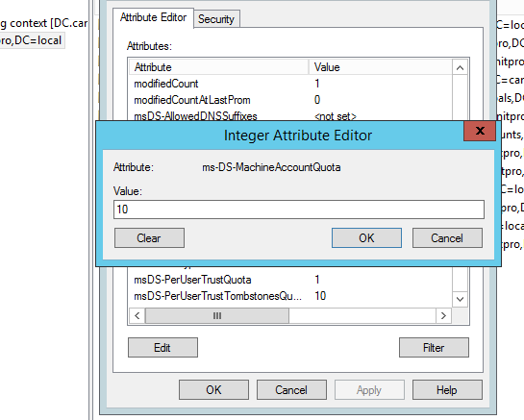This screenshot has width=524, height=420.
Task: Click the Value field containing 10
Action: click(x=299, y=210)
